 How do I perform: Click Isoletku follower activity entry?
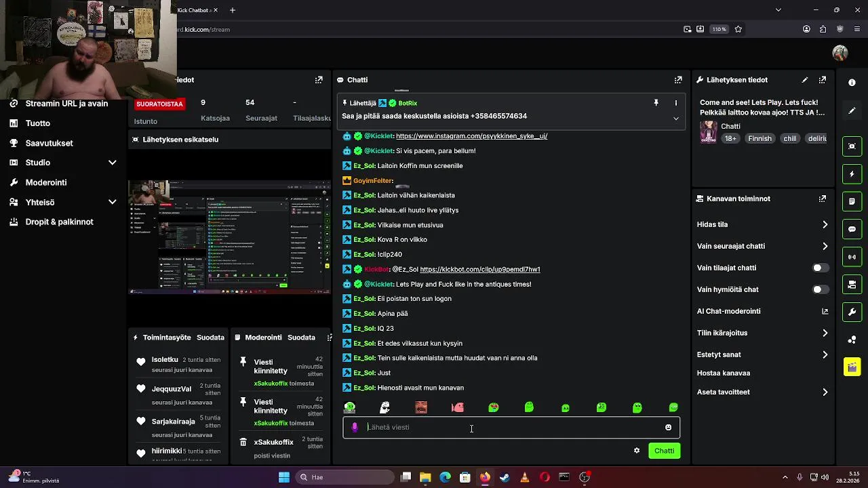click(179, 365)
